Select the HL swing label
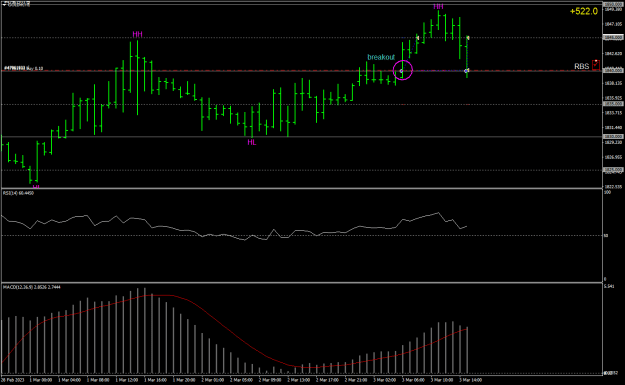This screenshot has height=385, width=625. click(252, 142)
